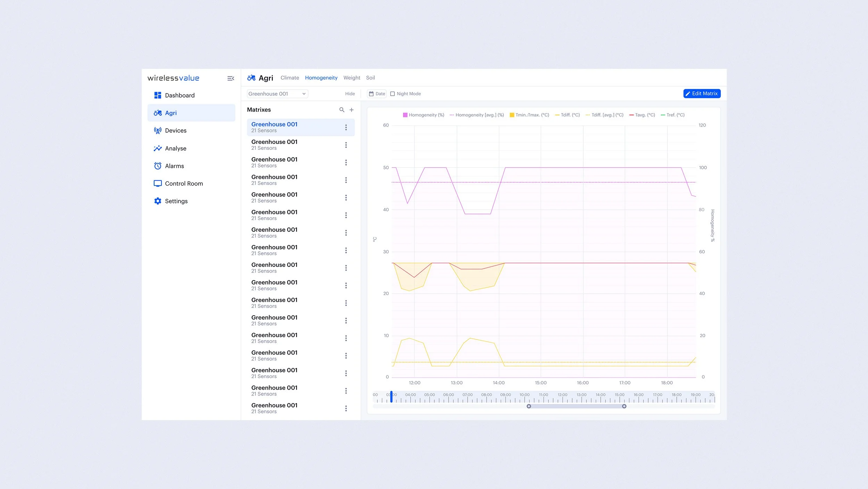Switch to the Soil tab

pos(370,78)
